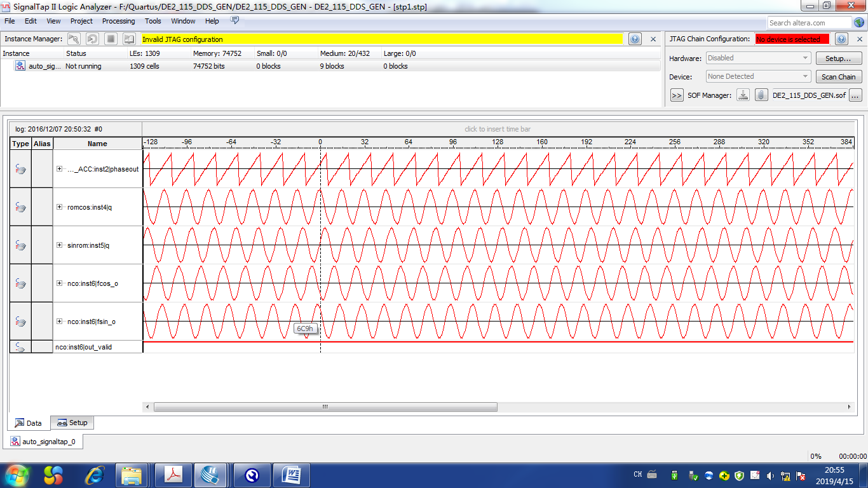Click the Run Analysis icon in Instance Manager
The image size is (868, 488).
click(x=74, y=39)
